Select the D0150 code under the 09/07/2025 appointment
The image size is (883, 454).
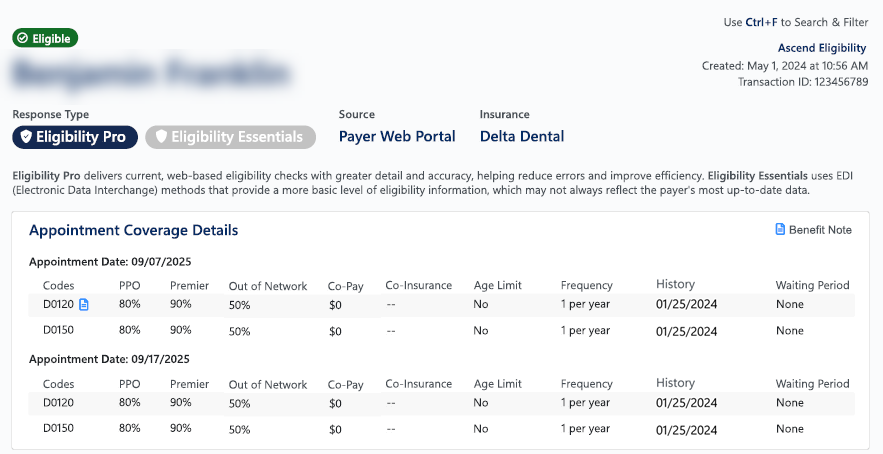(x=59, y=330)
